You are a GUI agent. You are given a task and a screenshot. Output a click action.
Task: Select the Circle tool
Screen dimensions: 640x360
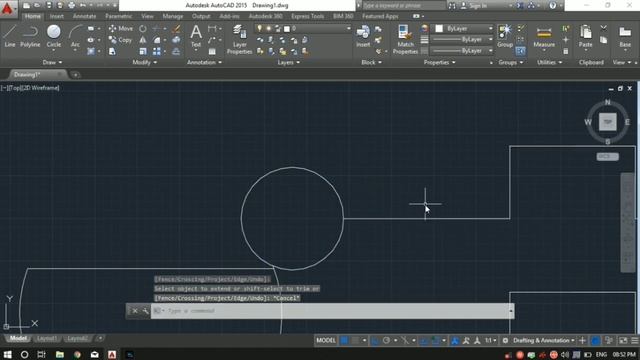(x=53, y=36)
